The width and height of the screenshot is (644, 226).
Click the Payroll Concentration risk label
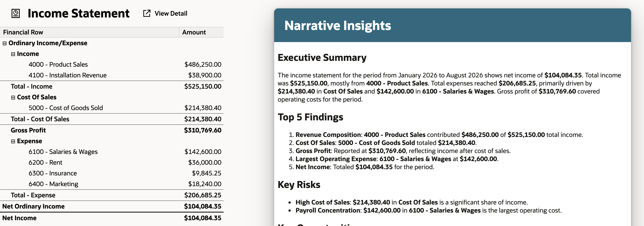point(328,211)
